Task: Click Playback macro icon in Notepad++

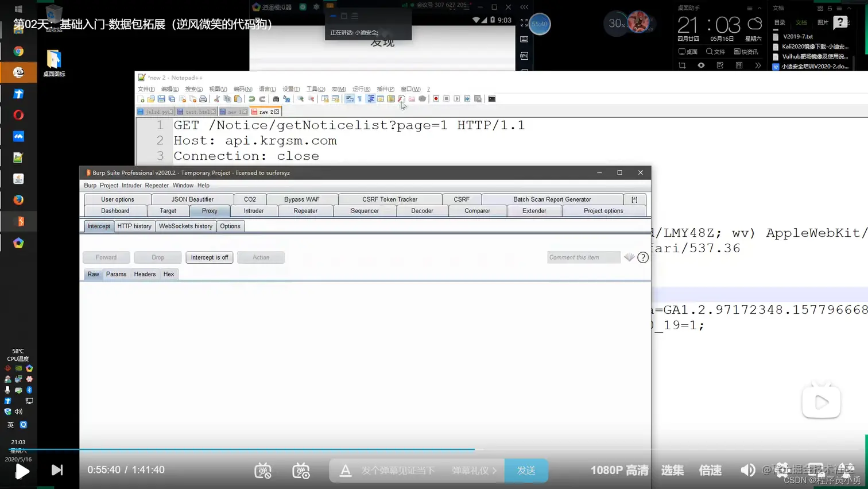Action: (457, 99)
